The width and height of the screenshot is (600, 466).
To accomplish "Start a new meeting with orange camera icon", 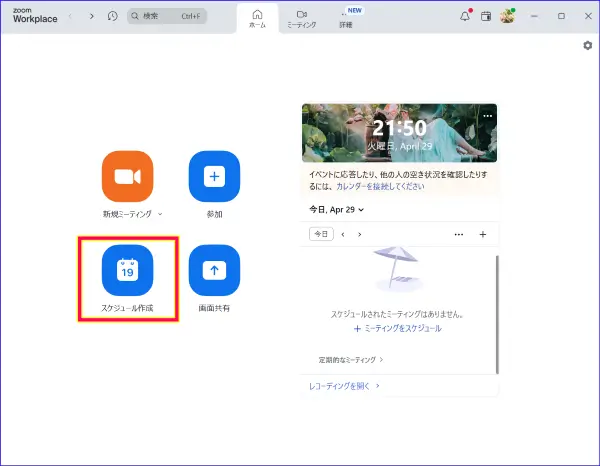I will click(127, 176).
